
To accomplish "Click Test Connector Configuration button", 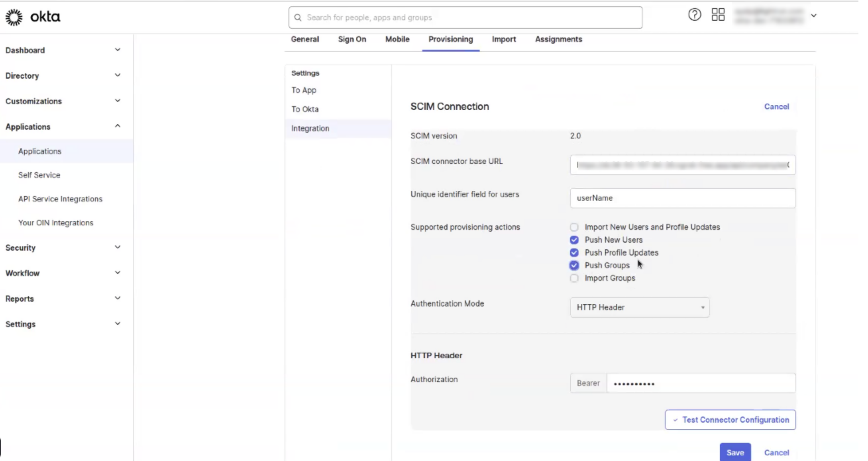I will pyautogui.click(x=730, y=420).
